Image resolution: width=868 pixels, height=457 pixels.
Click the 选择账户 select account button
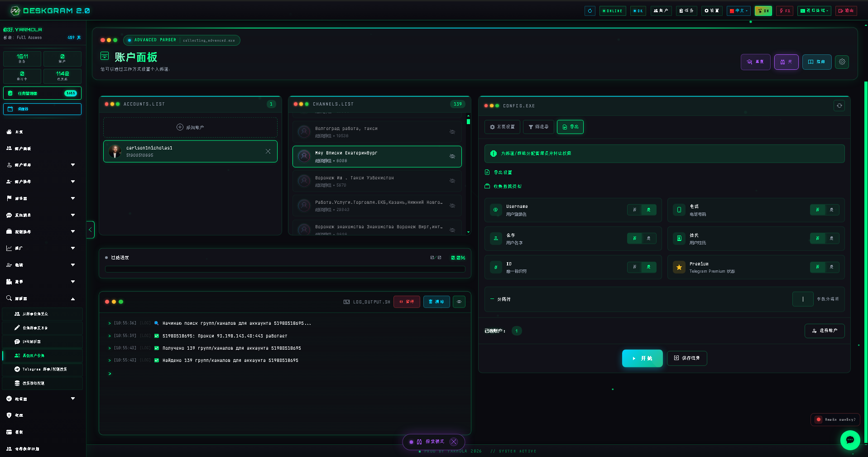click(x=825, y=331)
